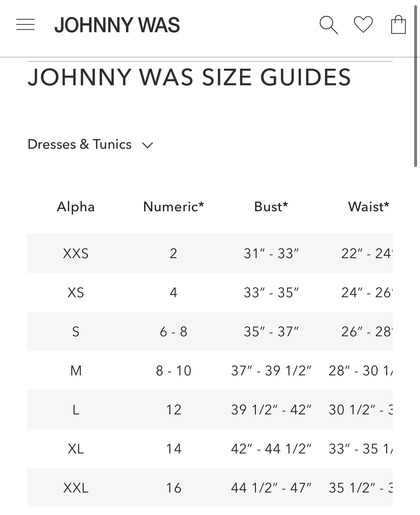
Task: Open the hamburger menu
Action: (25, 25)
